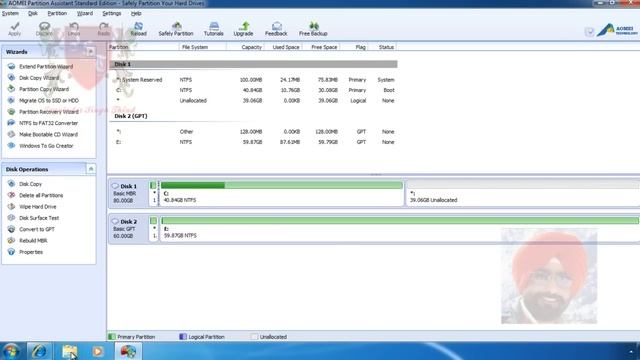Viewport: 640px width, 360px height.
Task: Click the AOMEI Technology logo
Action: tap(617, 30)
